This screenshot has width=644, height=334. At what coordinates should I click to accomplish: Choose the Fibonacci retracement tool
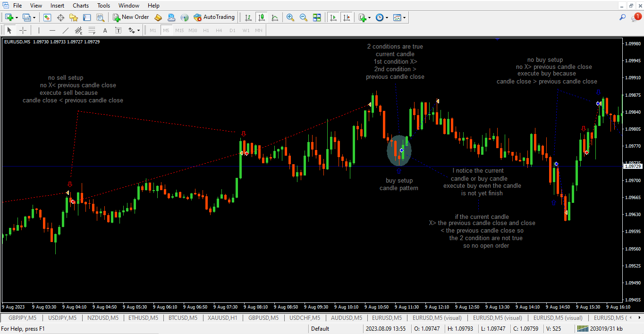92,31
